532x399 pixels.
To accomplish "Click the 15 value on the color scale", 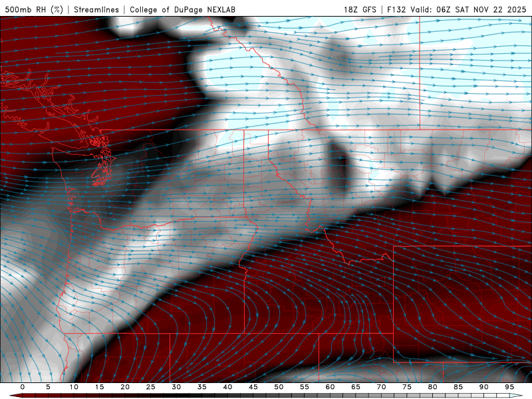I will [99, 387].
